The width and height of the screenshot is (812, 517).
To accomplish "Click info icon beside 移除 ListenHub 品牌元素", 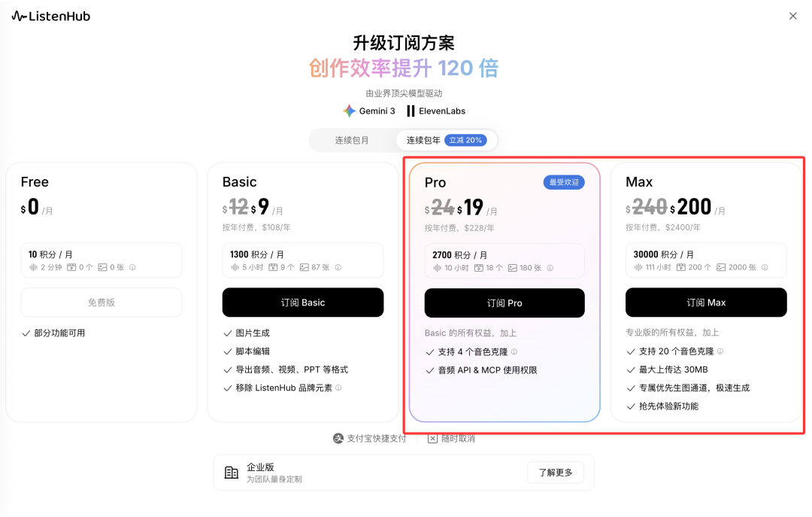I will [x=338, y=388].
